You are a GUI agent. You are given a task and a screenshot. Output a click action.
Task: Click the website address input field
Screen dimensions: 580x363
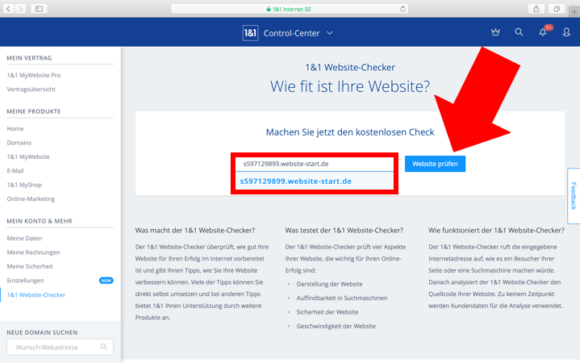(314, 164)
